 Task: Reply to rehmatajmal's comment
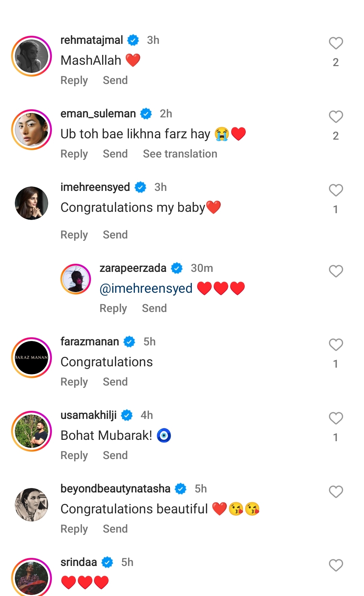[x=74, y=80]
